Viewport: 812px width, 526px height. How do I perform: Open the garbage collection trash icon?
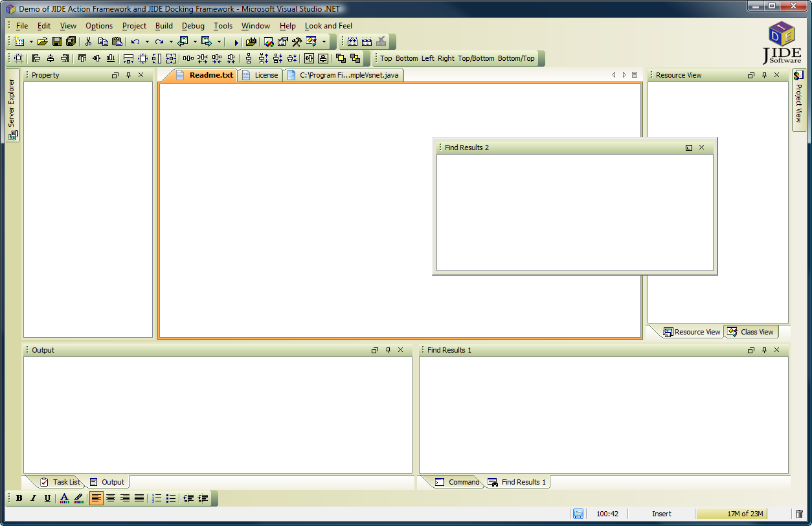click(799, 514)
